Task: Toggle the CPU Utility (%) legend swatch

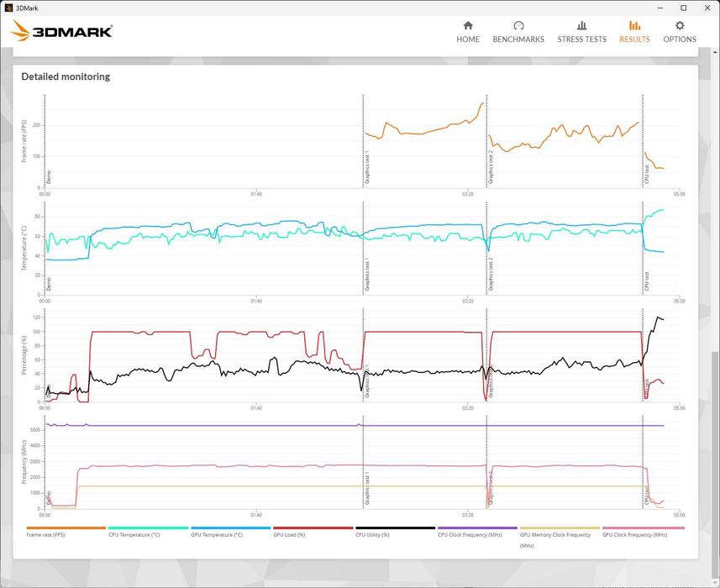Action: click(396, 528)
